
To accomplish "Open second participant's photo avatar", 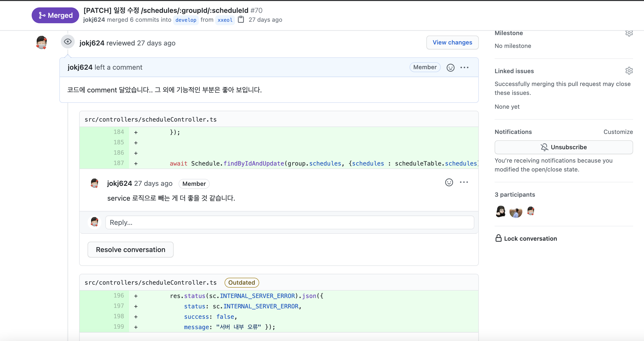I will [x=515, y=212].
